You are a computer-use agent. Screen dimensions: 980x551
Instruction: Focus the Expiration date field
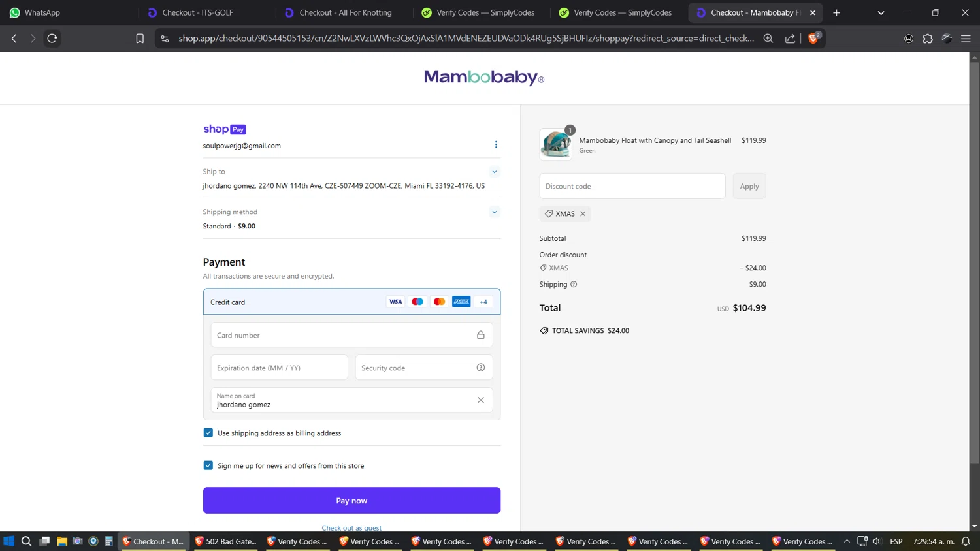pyautogui.click(x=279, y=368)
